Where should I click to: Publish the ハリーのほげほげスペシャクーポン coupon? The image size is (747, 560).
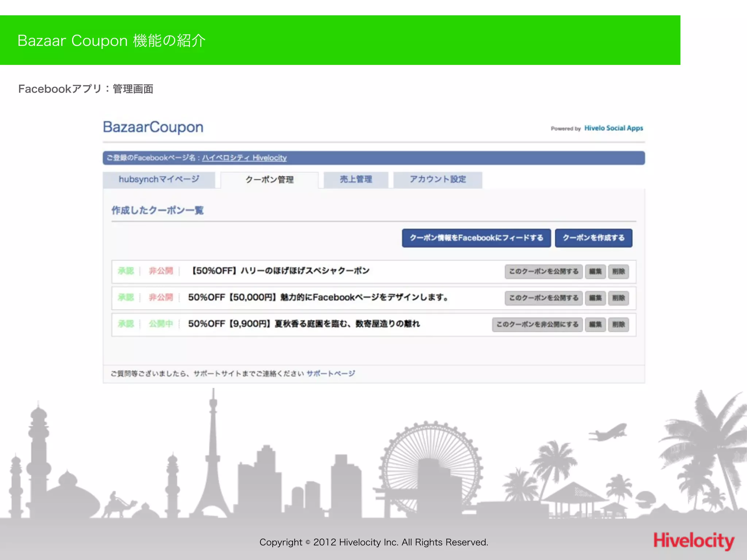coord(543,272)
